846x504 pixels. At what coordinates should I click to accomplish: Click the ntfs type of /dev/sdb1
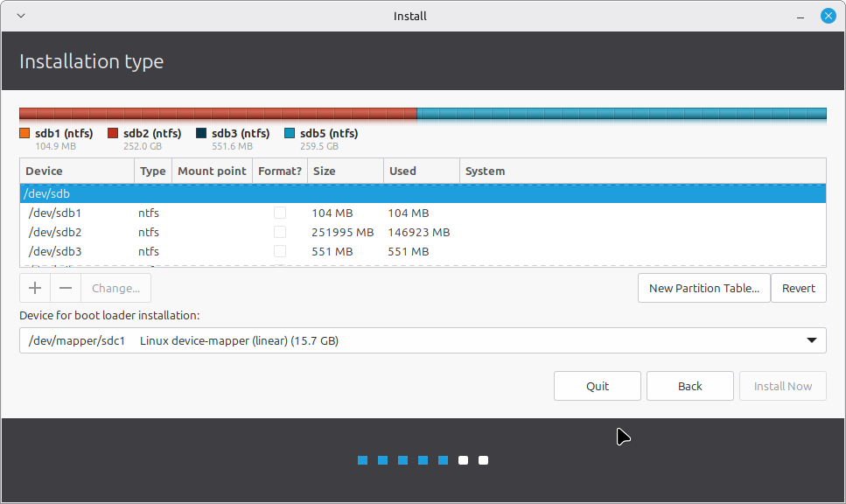[149, 213]
